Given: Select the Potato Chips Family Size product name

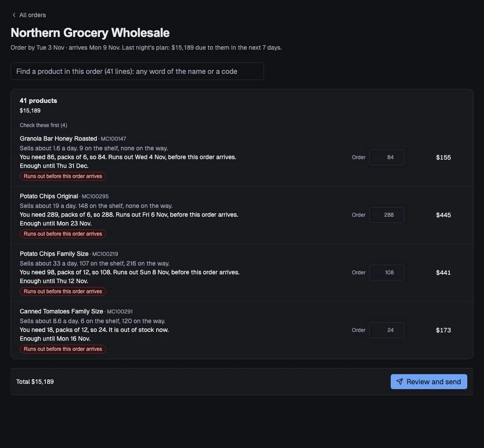Looking at the screenshot, I should click(x=54, y=254).
